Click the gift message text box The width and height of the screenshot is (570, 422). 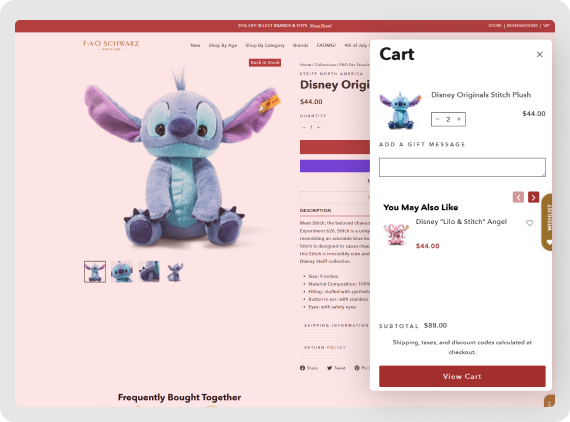[x=462, y=167]
